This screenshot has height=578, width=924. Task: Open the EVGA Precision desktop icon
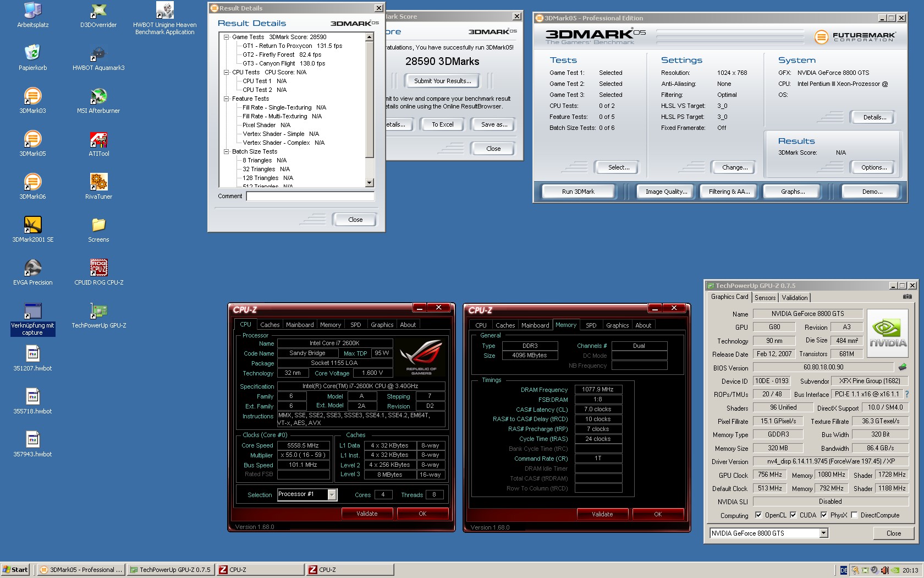[33, 268]
